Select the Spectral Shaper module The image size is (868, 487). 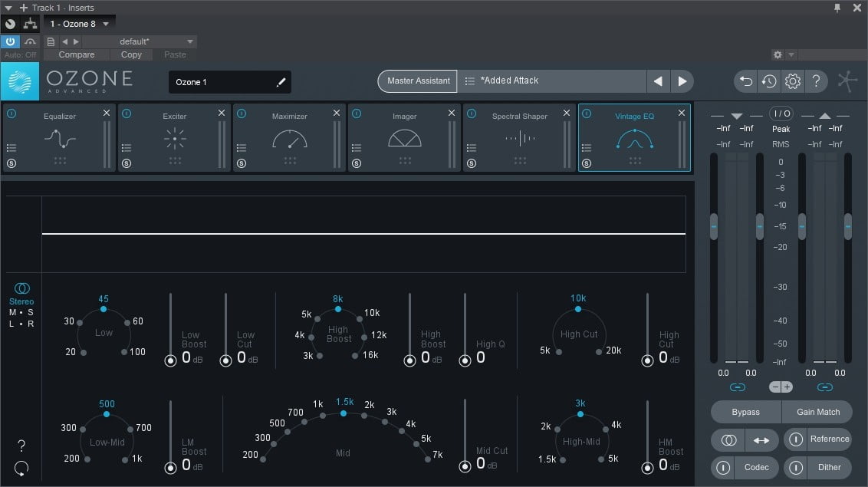point(520,137)
